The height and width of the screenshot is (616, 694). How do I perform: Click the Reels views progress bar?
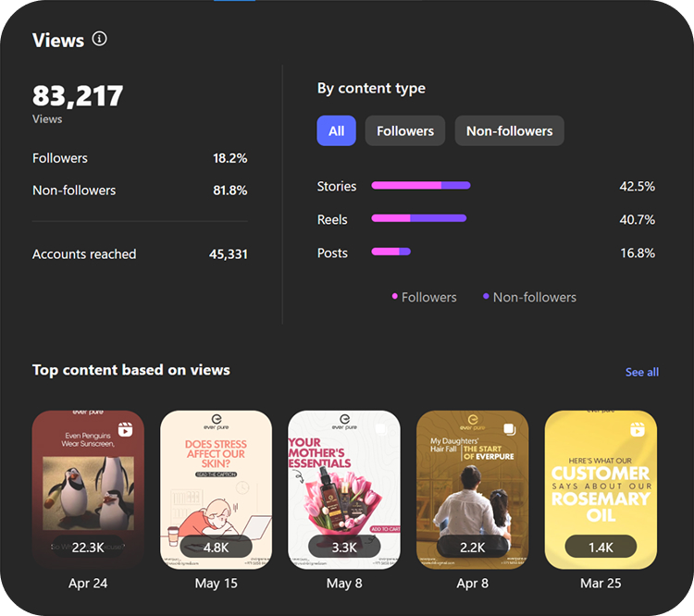tap(419, 219)
